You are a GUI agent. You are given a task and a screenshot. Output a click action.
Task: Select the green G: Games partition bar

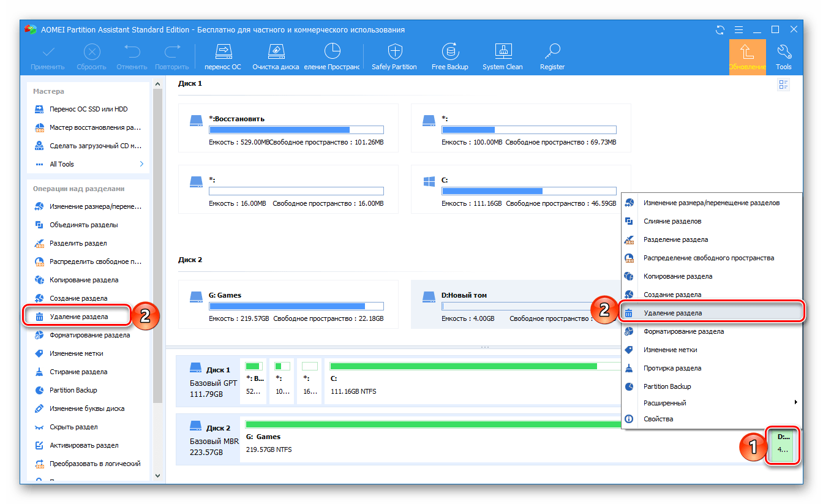[429, 424]
